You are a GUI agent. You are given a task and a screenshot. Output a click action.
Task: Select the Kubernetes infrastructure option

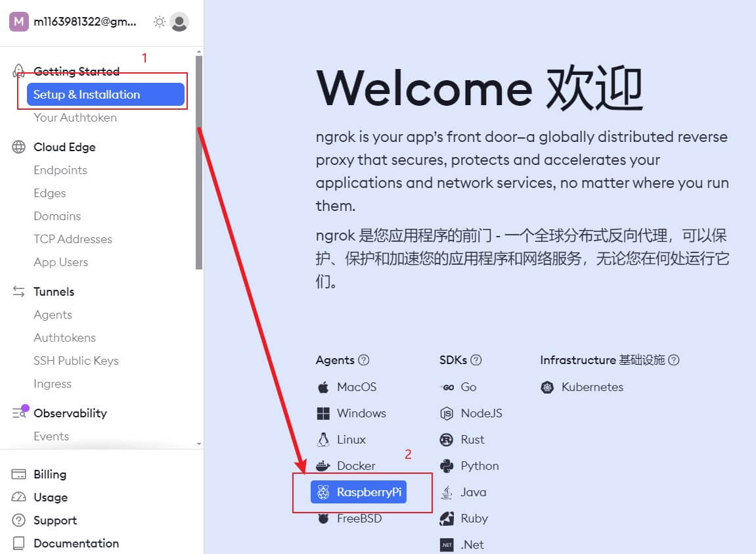pos(591,387)
